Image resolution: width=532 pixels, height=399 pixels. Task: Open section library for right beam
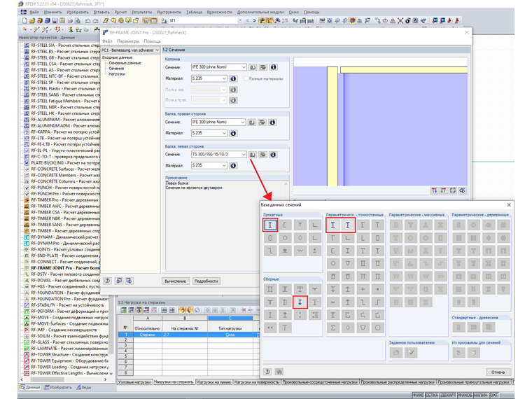coord(252,122)
